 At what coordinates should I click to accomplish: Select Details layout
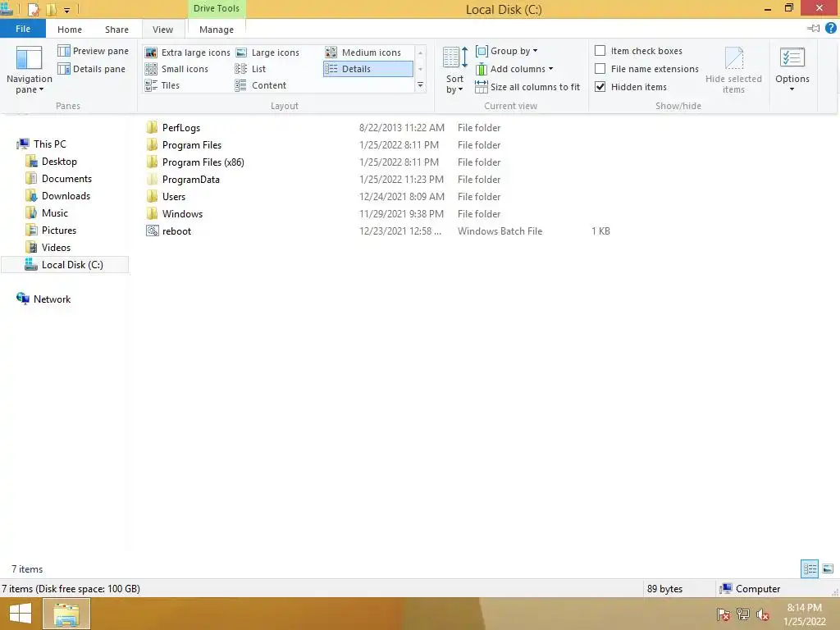[x=368, y=69]
